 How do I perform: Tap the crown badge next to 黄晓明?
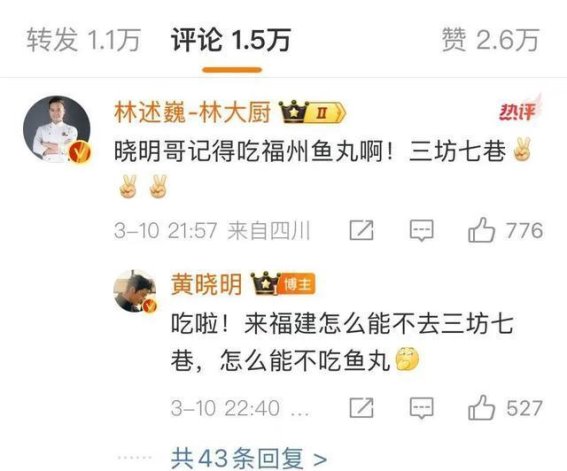(266, 283)
